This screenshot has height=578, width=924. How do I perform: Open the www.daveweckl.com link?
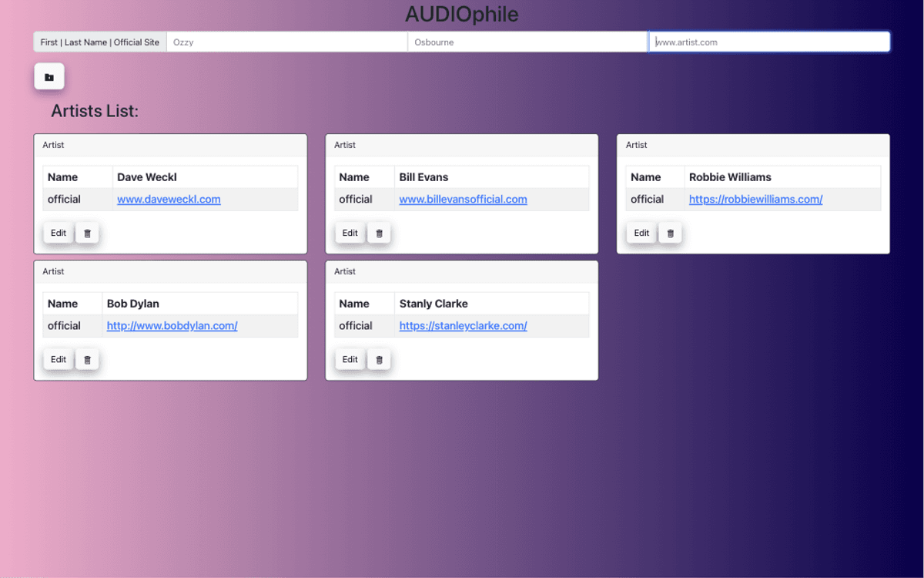pyautogui.click(x=169, y=199)
